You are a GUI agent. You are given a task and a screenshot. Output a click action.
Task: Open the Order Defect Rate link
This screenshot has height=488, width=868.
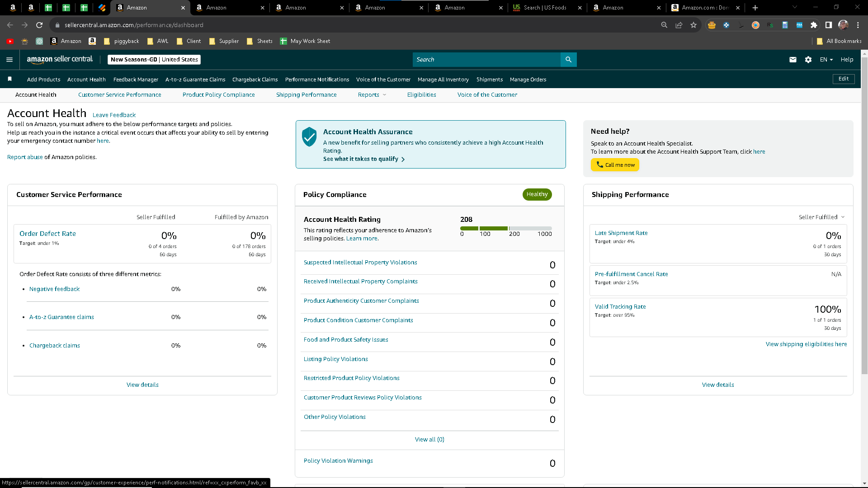click(47, 234)
